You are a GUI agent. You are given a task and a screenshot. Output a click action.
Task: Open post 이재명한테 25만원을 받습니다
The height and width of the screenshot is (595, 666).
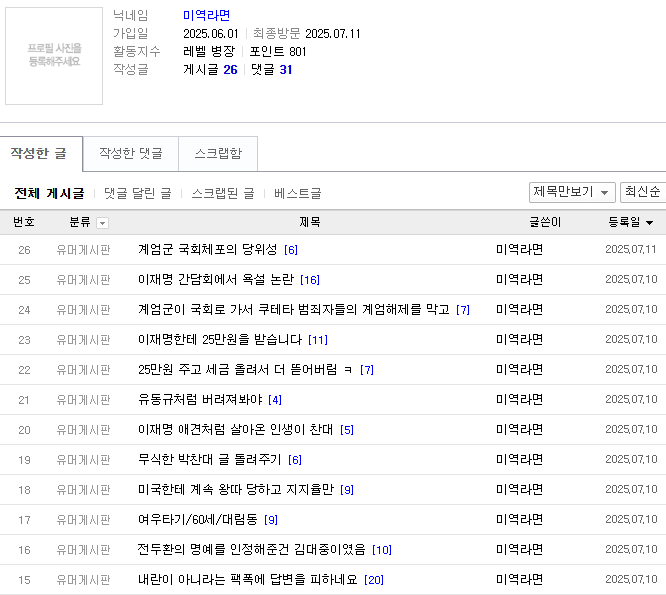(x=220, y=340)
